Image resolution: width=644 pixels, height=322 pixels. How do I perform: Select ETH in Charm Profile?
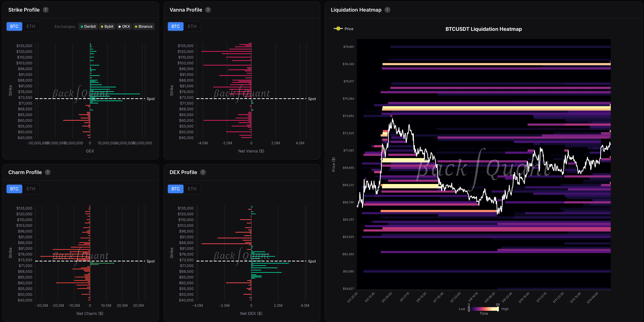(31, 189)
